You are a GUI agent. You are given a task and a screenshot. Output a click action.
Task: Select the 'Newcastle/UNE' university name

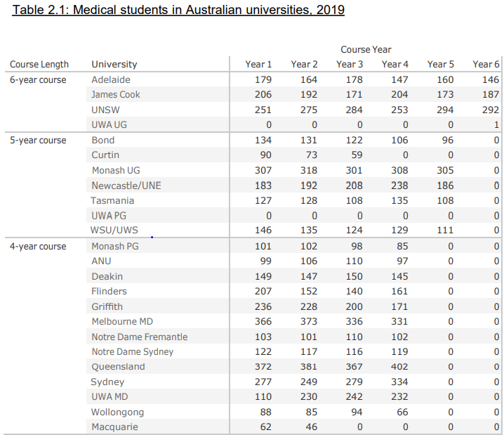click(x=126, y=186)
